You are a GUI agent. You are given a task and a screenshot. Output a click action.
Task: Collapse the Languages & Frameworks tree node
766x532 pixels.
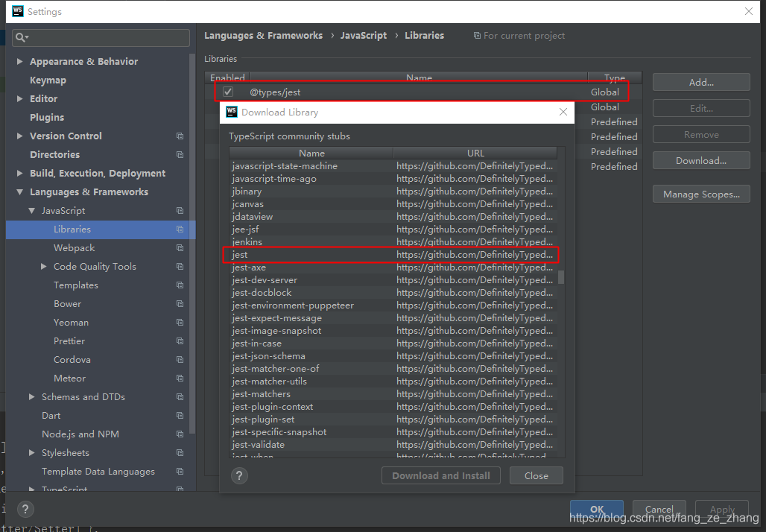[19, 191]
